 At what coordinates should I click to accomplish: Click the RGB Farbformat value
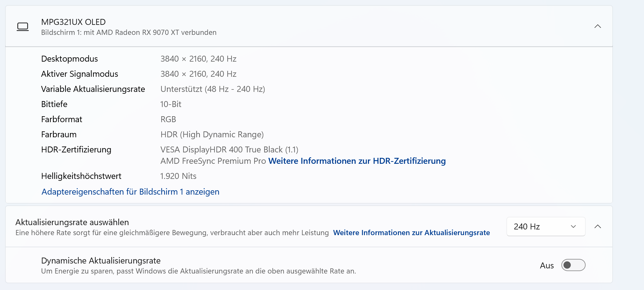[x=168, y=119]
